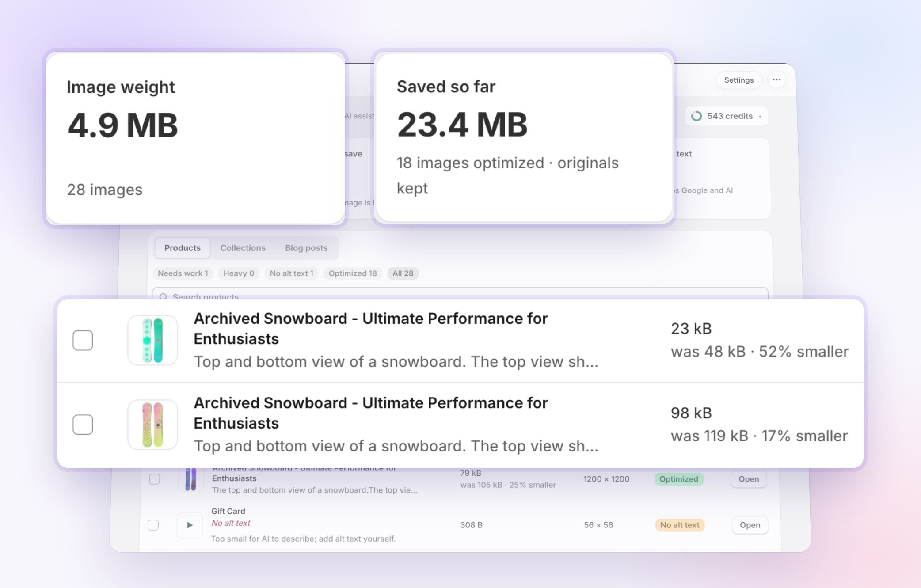Click Open on the Optimized snowboard row
This screenshot has height=588, width=921.
click(x=749, y=479)
